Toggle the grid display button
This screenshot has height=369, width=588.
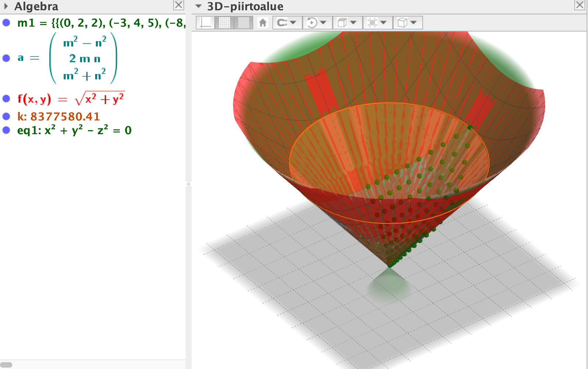point(225,23)
